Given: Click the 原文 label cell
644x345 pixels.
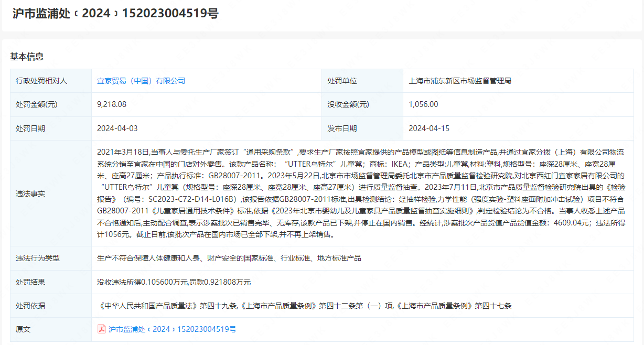Looking at the screenshot, I should click(50, 329).
